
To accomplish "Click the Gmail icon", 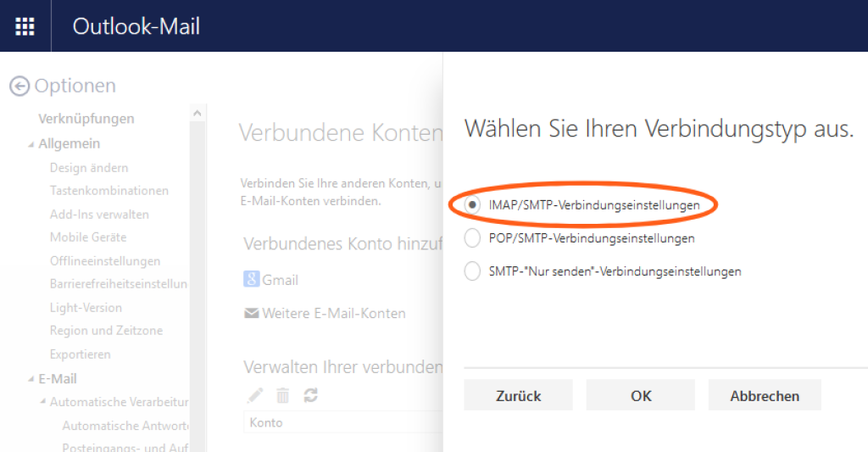I will [x=251, y=279].
